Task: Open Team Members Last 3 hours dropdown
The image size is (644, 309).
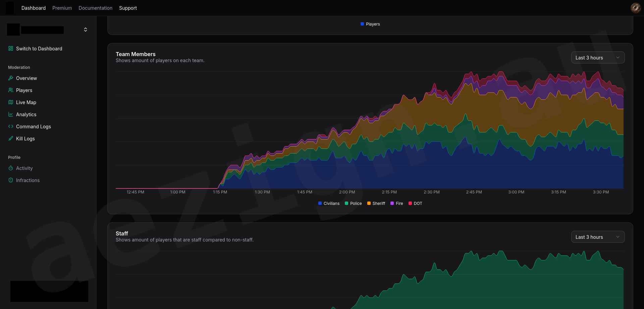Action: click(x=598, y=58)
